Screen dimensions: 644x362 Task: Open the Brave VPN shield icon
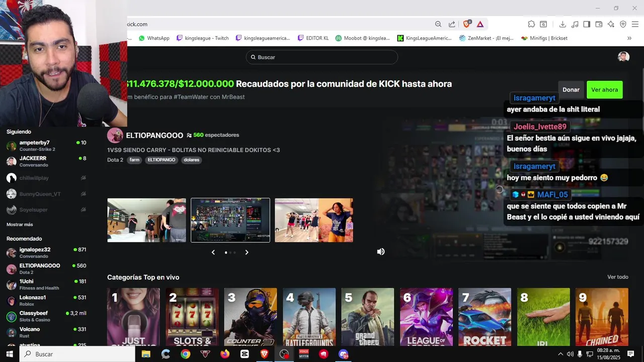[623, 24]
